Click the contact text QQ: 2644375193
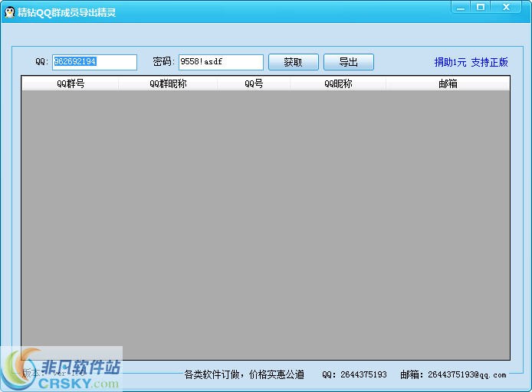Image resolution: width=532 pixels, height=392 pixels. [354, 374]
